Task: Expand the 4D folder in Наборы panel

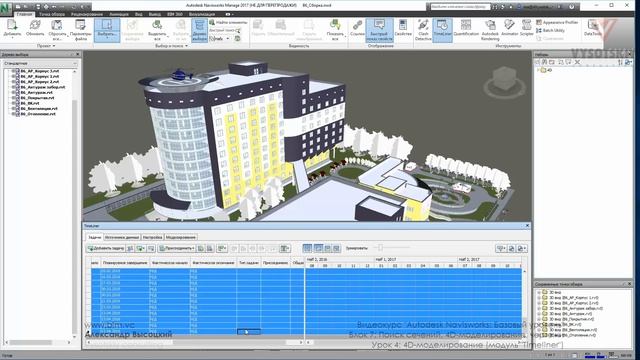Action: pyautogui.click(x=538, y=70)
